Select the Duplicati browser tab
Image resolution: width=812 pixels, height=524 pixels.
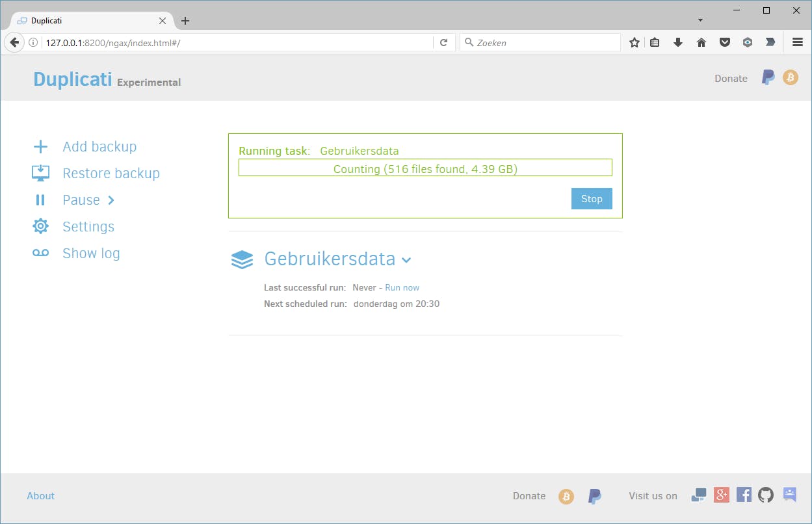click(x=92, y=21)
